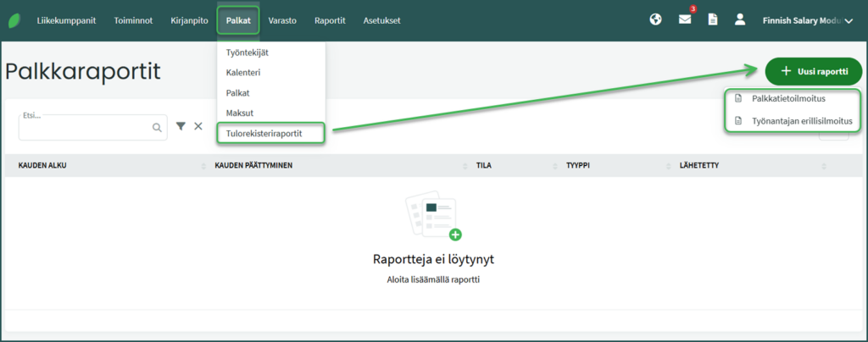Screen dimensions: 868x342
Task: Choose Työntekijät in the dropdown menu
Action: [x=248, y=52]
